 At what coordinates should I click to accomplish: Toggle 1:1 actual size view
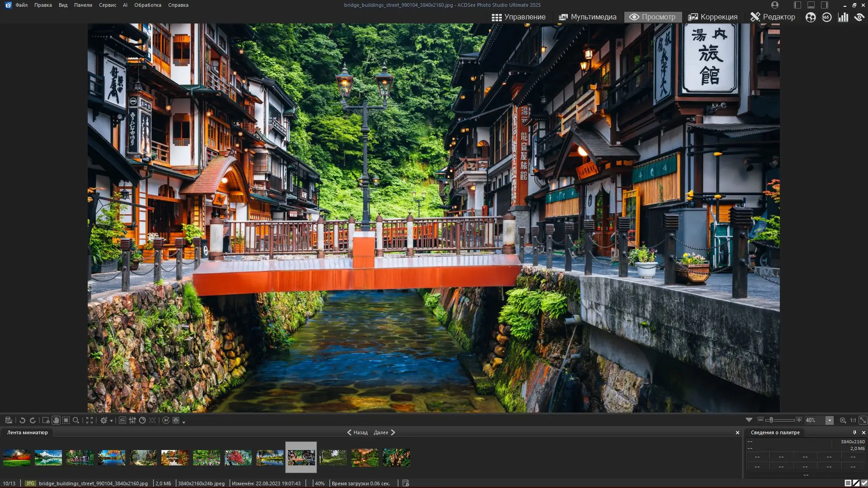point(853,420)
